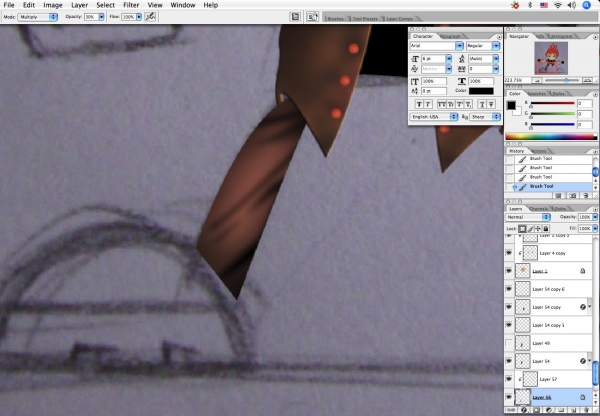Switch to the Paragraph tab

coord(450,36)
